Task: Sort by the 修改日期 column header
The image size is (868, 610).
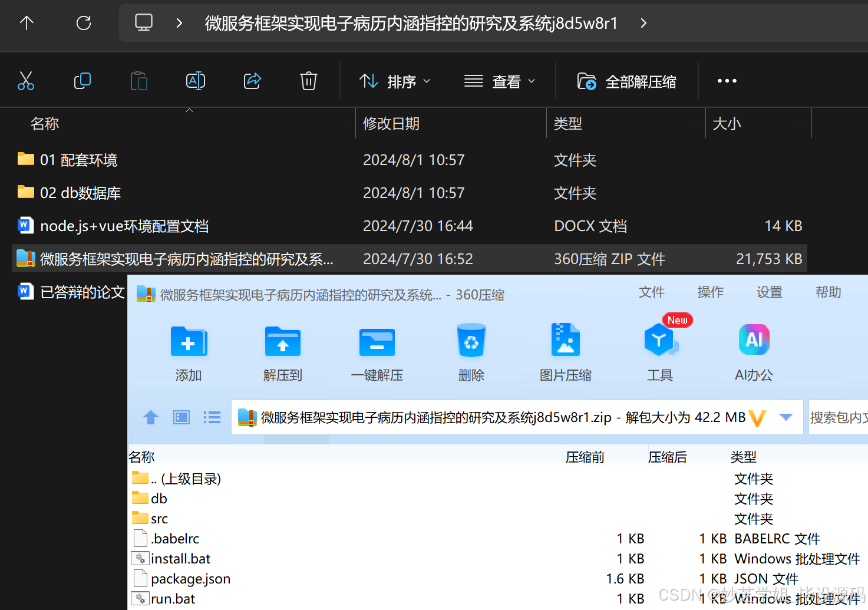Action: coord(391,124)
